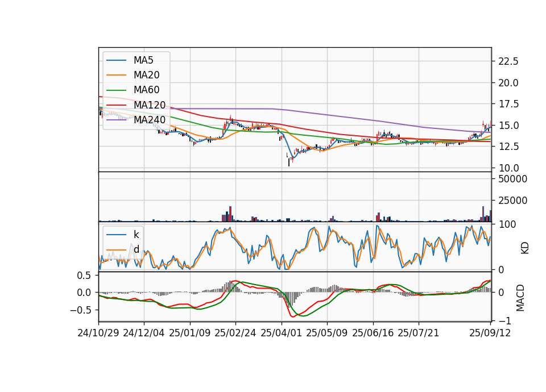Click the 24/10/29 date axis label
This screenshot has width=546, height=392.
pyautogui.click(x=98, y=333)
